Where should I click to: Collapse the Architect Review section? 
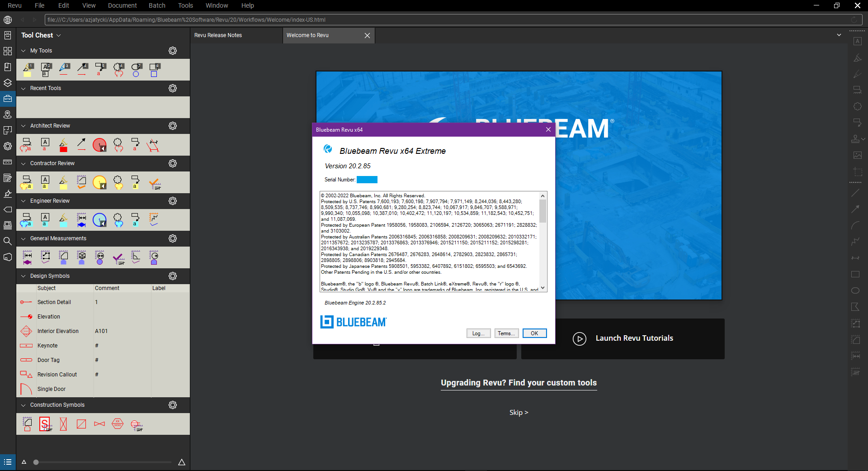24,126
